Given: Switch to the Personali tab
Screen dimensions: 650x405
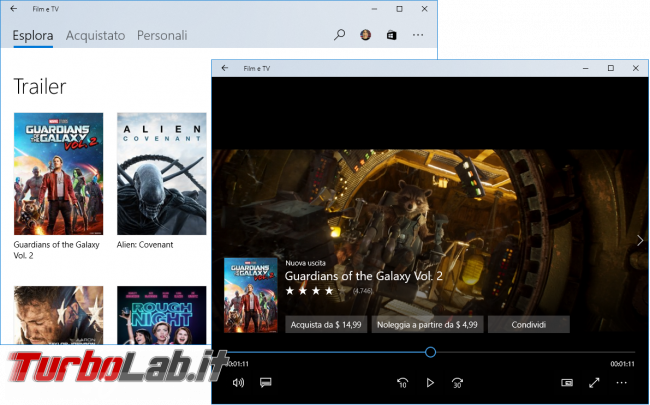Looking at the screenshot, I should pyautogui.click(x=162, y=36).
